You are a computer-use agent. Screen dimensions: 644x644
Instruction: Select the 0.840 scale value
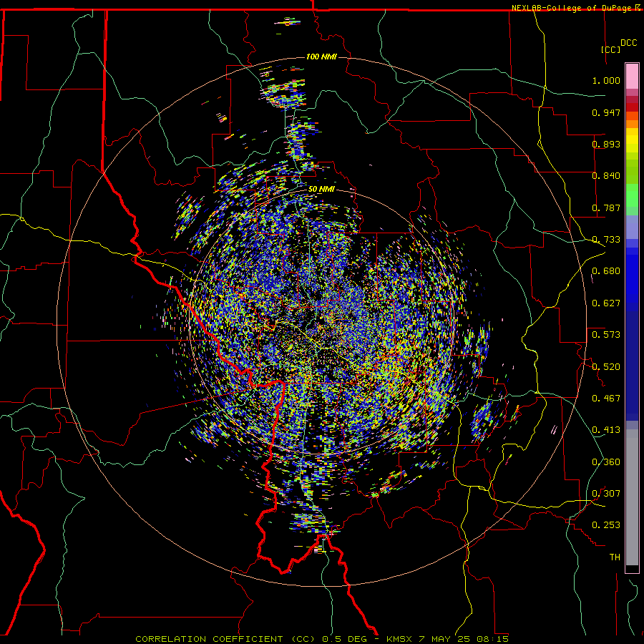[x=606, y=175]
